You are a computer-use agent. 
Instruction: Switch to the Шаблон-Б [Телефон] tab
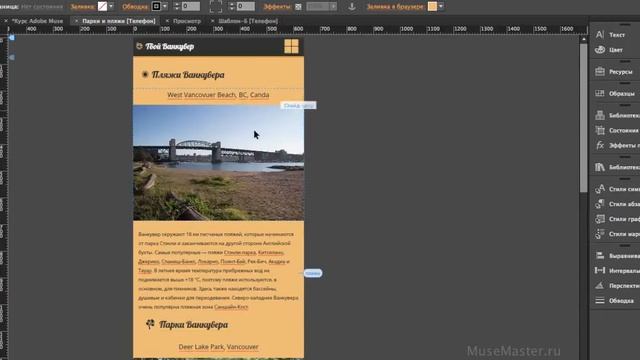[x=248, y=21]
